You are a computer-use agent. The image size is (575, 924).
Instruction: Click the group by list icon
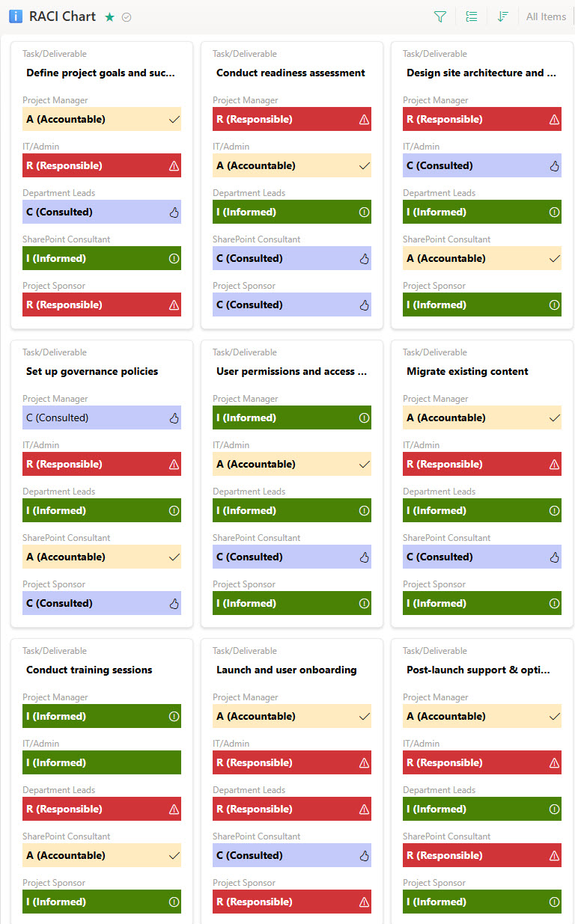point(472,16)
